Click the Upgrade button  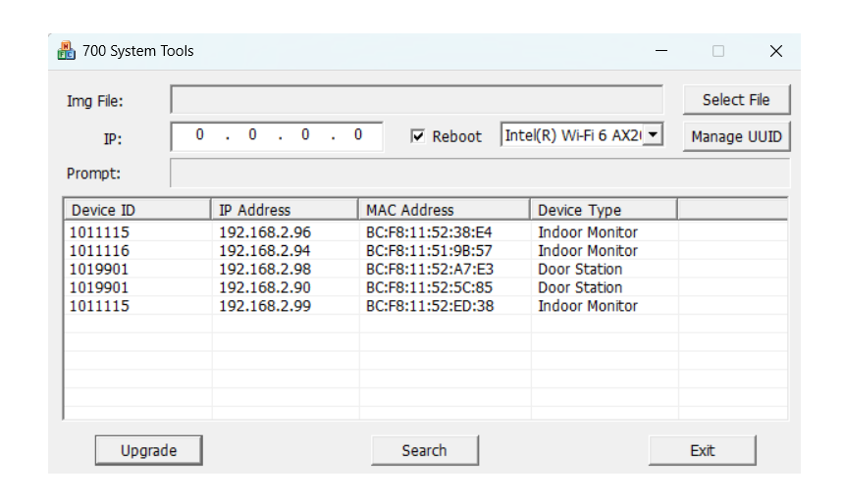pos(149,450)
